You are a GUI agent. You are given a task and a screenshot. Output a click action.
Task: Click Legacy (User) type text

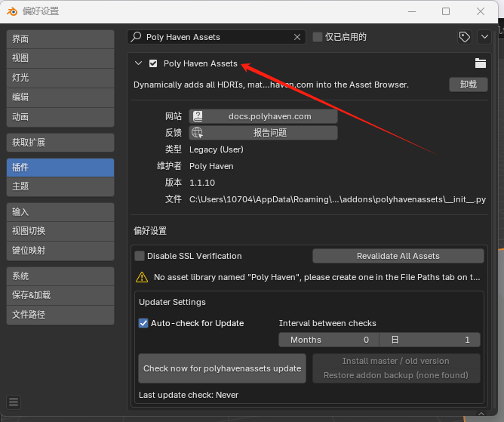point(217,149)
